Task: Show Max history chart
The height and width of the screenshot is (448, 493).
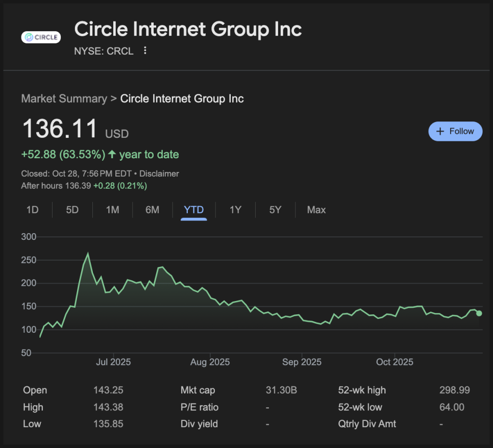Action: (316, 210)
